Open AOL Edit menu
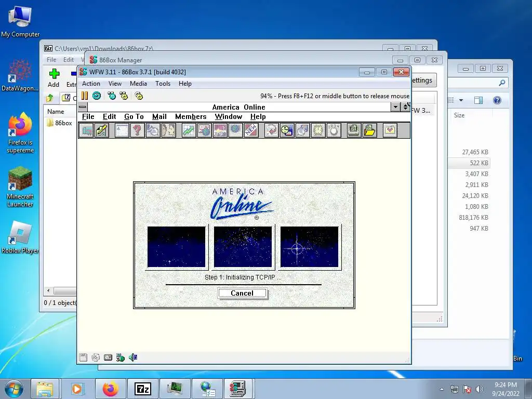 point(110,117)
